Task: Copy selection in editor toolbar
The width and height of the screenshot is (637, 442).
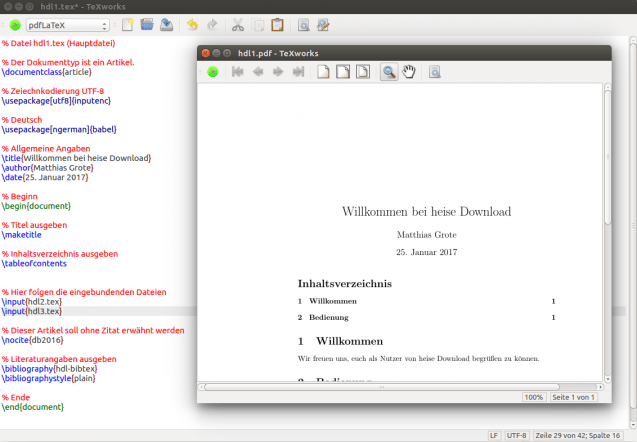Action: tap(258, 25)
